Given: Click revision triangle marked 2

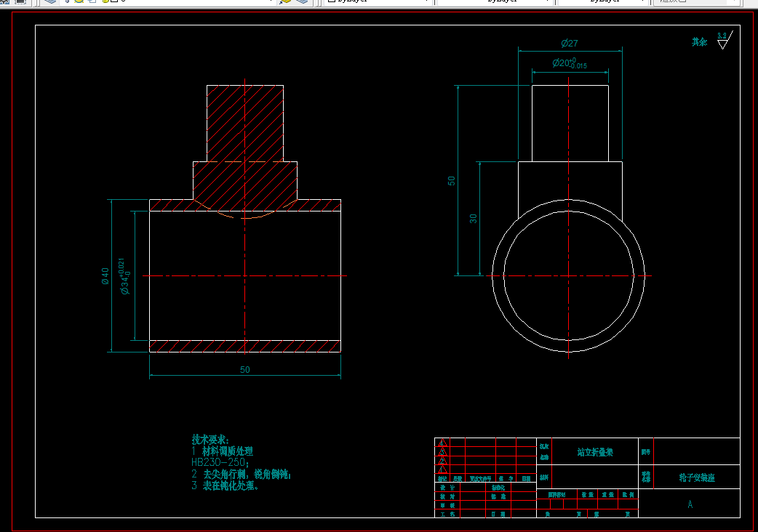Looking at the screenshot, I should pos(442,460).
